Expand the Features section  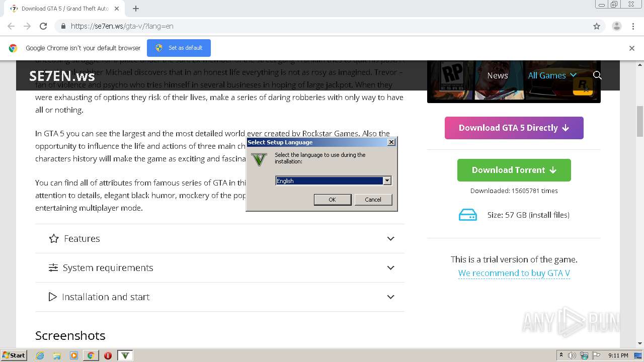[x=220, y=239]
